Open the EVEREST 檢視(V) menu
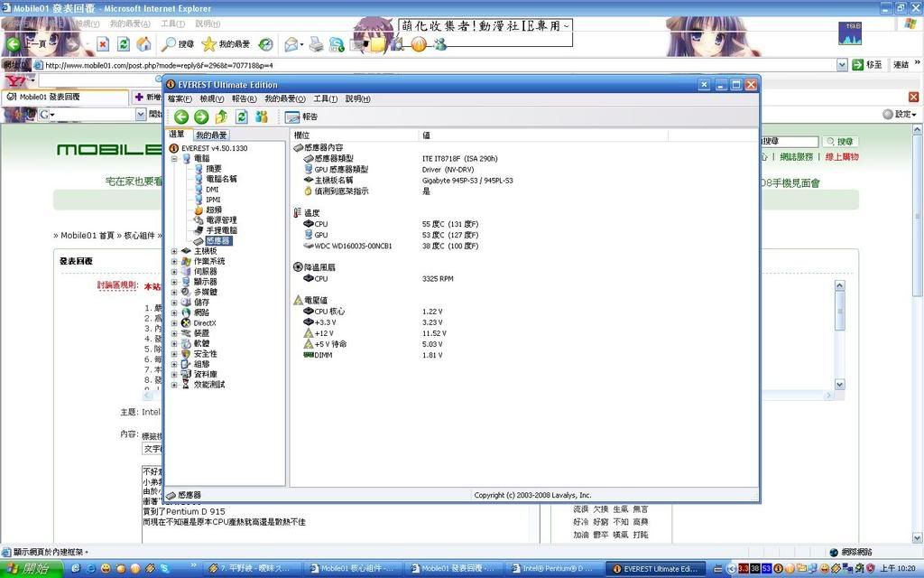The height and width of the screenshot is (578, 924). coord(211,99)
